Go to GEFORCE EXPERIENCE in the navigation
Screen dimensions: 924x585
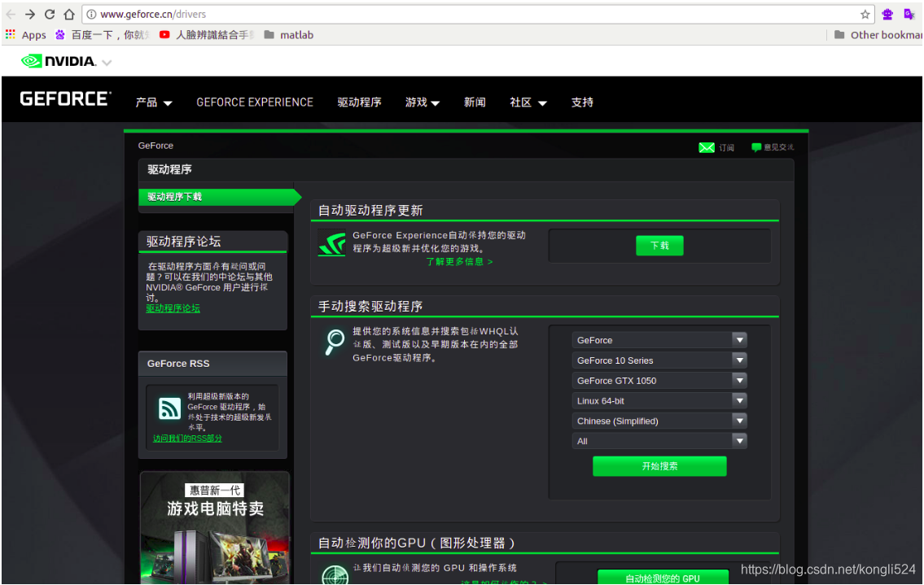pos(255,103)
